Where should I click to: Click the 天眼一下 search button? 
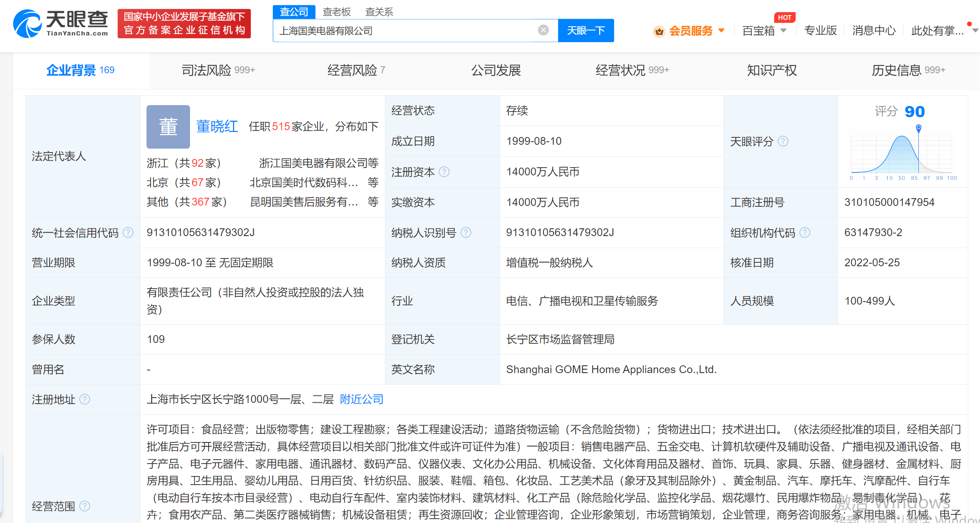pyautogui.click(x=586, y=31)
